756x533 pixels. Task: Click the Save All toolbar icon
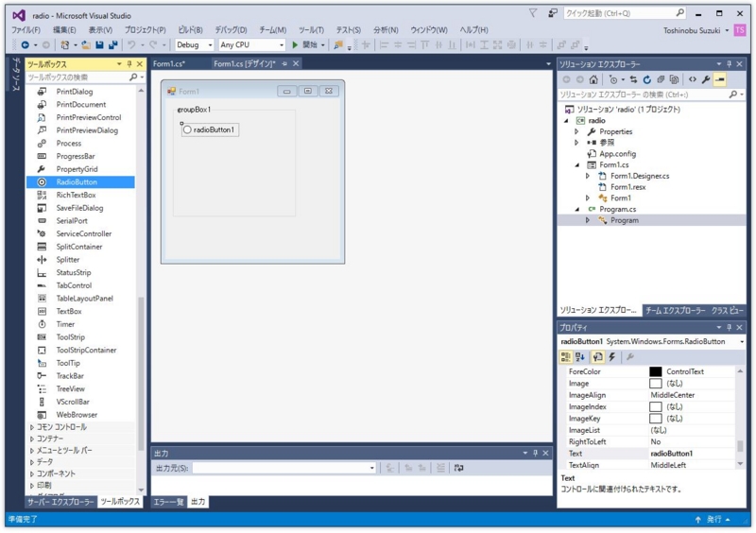click(113, 44)
